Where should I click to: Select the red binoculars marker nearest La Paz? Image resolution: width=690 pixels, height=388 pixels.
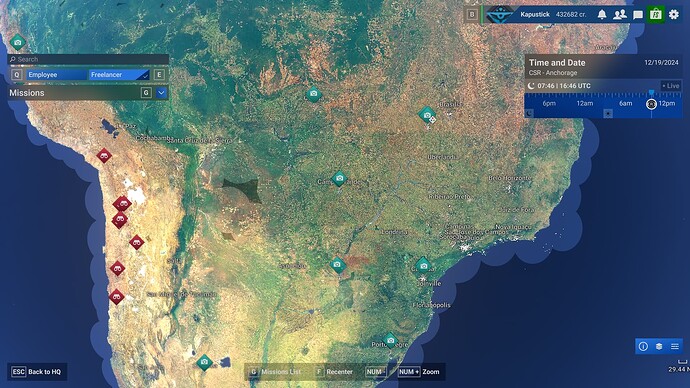[x=104, y=155]
